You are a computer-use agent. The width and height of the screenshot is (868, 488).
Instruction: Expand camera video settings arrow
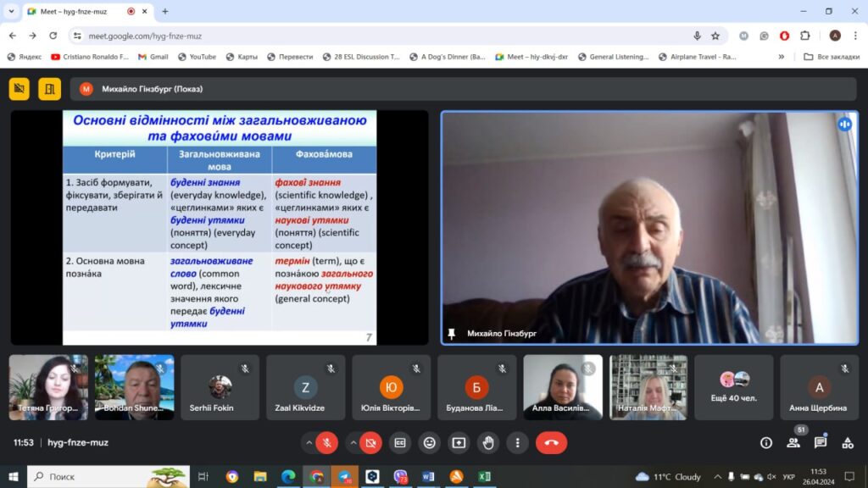click(x=353, y=442)
